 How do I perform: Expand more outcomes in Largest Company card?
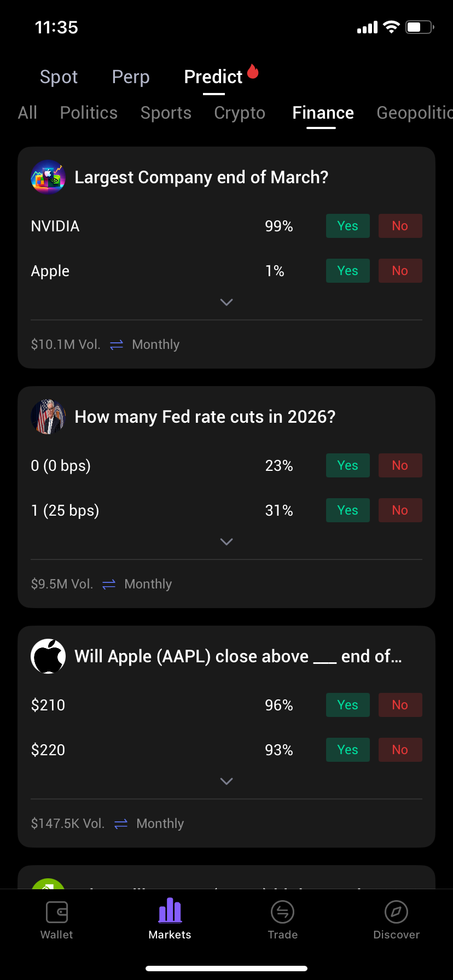coord(226,302)
